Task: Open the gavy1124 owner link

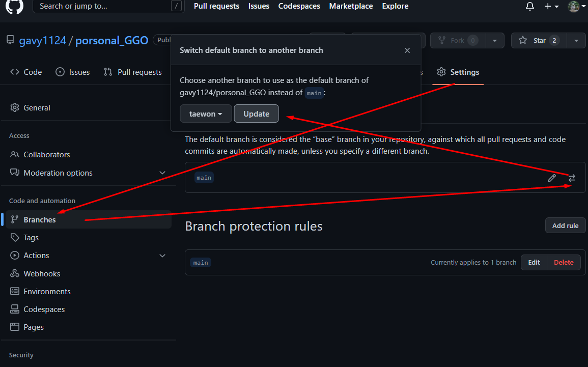Action: (42, 41)
